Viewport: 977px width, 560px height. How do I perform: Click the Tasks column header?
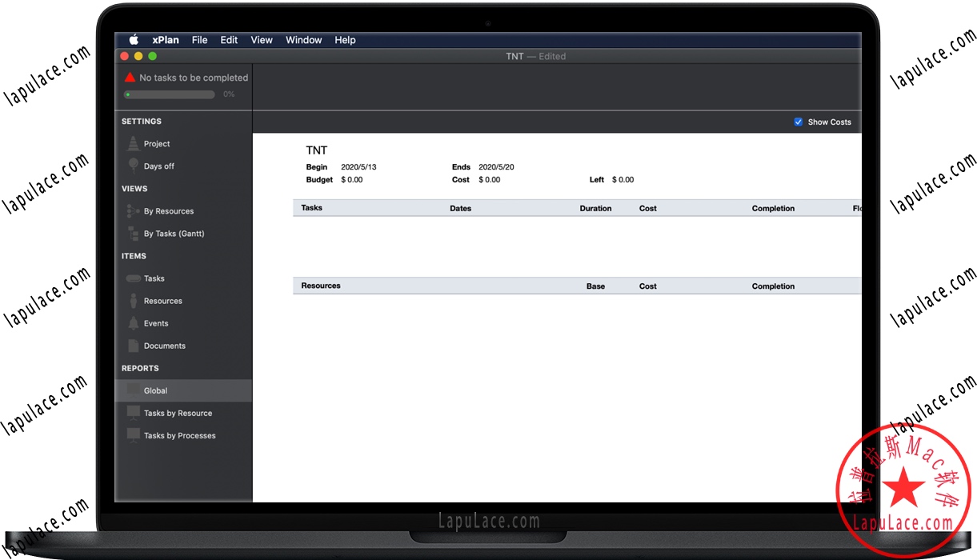click(312, 208)
